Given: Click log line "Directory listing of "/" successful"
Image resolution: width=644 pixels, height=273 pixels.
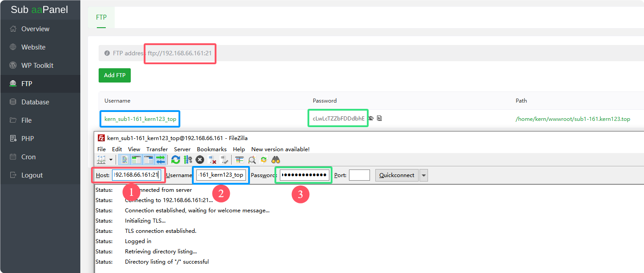Looking at the screenshot, I should click(x=167, y=262).
